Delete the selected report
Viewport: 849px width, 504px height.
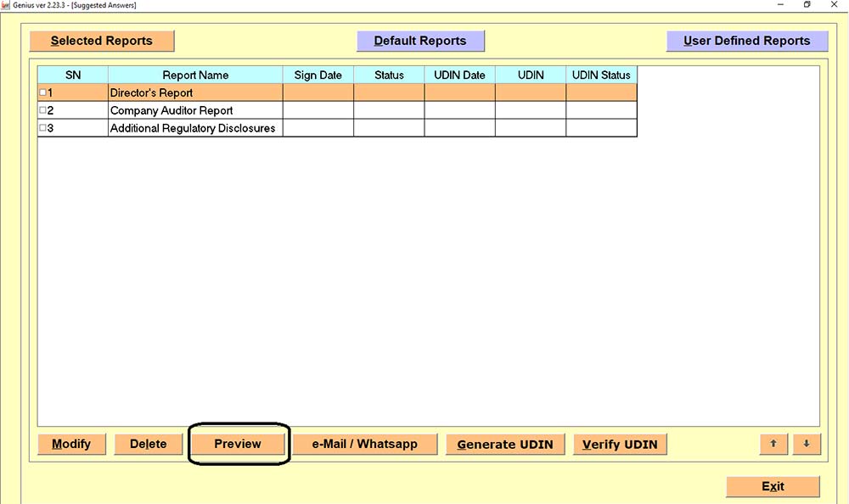click(x=148, y=444)
